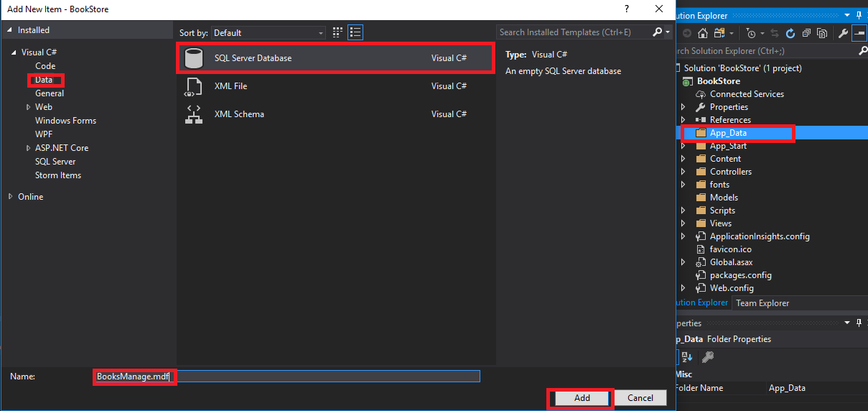The width and height of the screenshot is (868, 411).
Task: Select the SQL Server category
Action: tap(55, 162)
